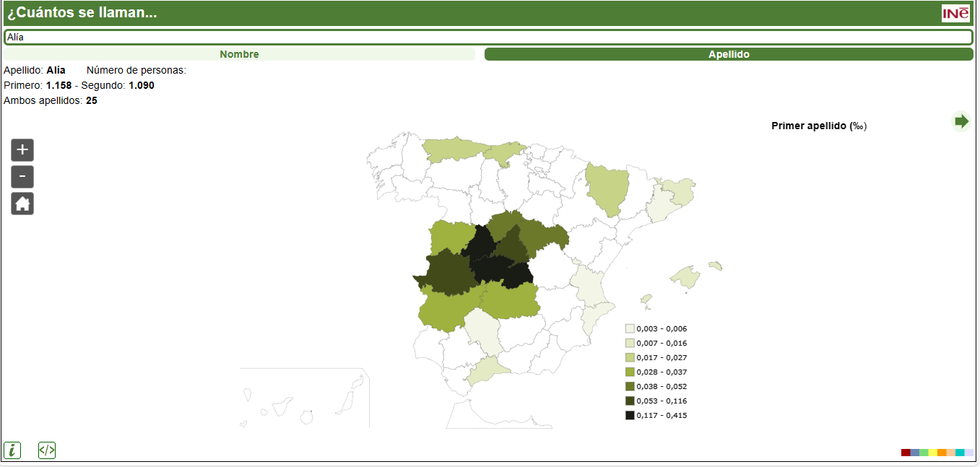Open the embed code icon
Viewport: 980px width, 467px height.
[x=47, y=450]
